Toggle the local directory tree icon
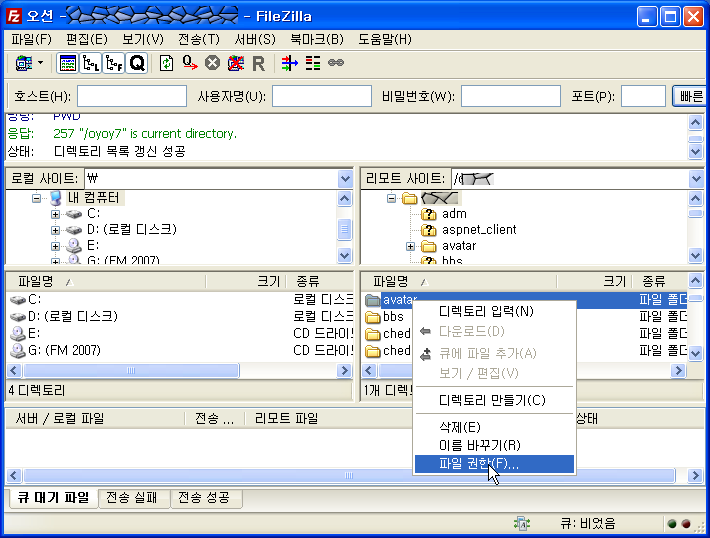710x538 pixels. [91, 63]
